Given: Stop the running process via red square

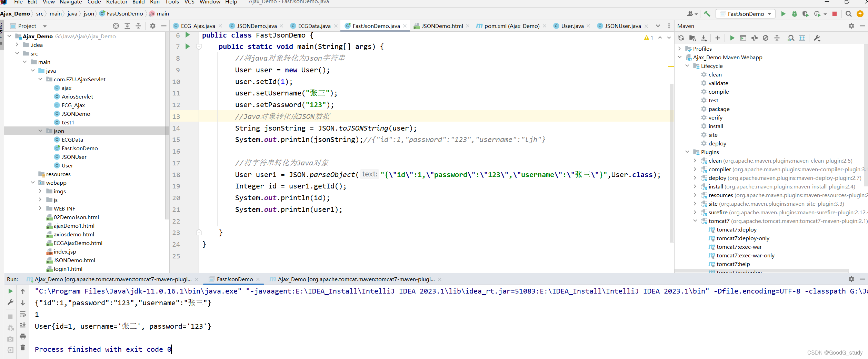Looking at the screenshot, I should coord(835,14).
